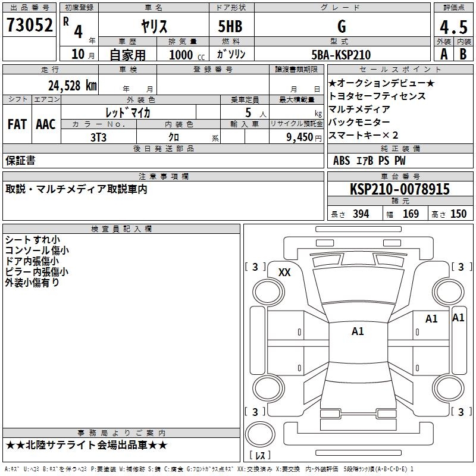
Task: Click マルチメディア sales point
Action: point(359,109)
